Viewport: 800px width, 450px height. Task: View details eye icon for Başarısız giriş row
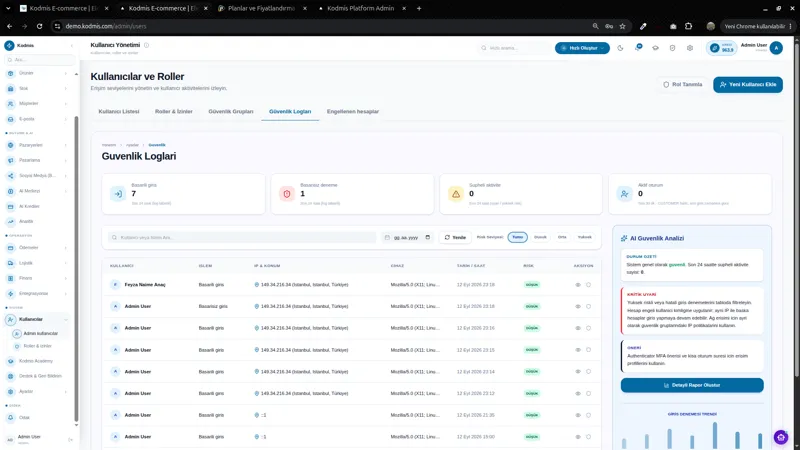pos(578,307)
